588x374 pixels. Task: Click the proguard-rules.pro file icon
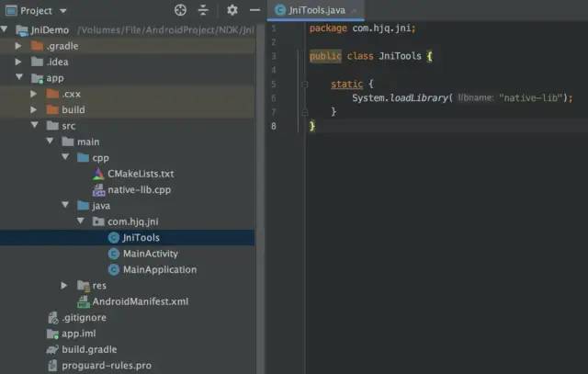(x=53, y=366)
